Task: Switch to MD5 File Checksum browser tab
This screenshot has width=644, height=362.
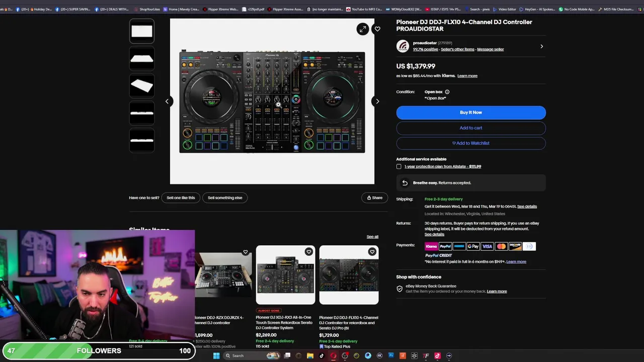Action: 616,9
